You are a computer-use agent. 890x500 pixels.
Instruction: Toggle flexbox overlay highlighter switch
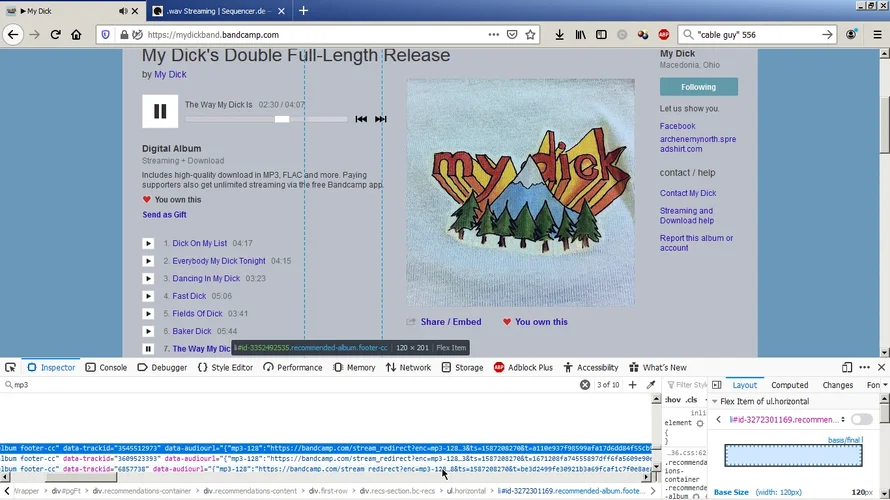coord(862,419)
